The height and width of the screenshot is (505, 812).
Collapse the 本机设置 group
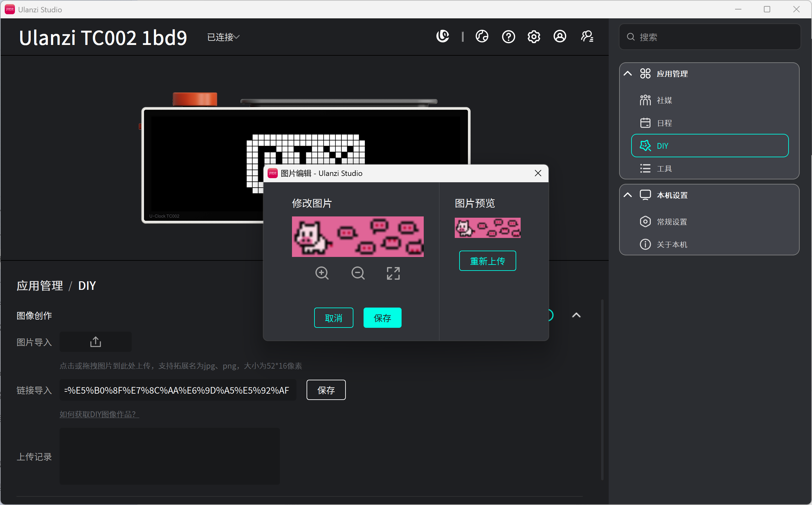click(x=627, y=195)
